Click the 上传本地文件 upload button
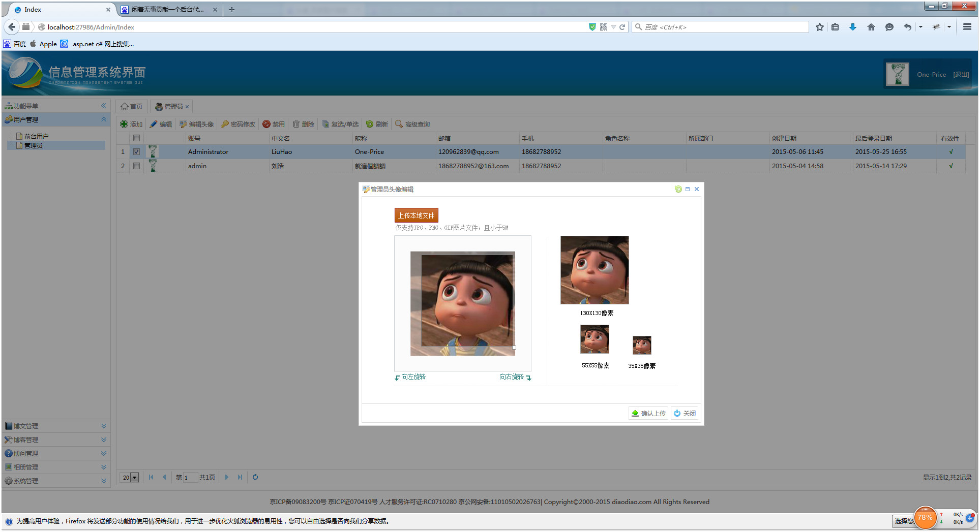 pyautogui.click(x=416, y=215)
